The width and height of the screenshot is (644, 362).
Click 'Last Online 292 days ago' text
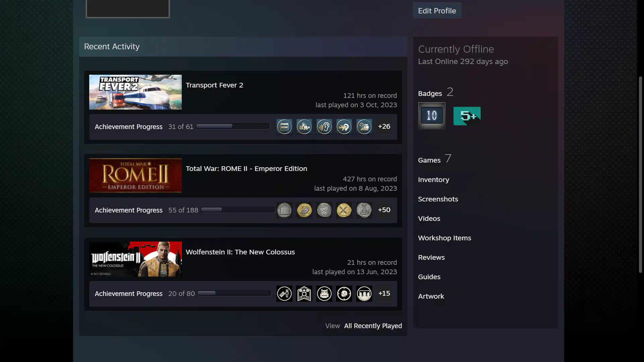point(463,61)
